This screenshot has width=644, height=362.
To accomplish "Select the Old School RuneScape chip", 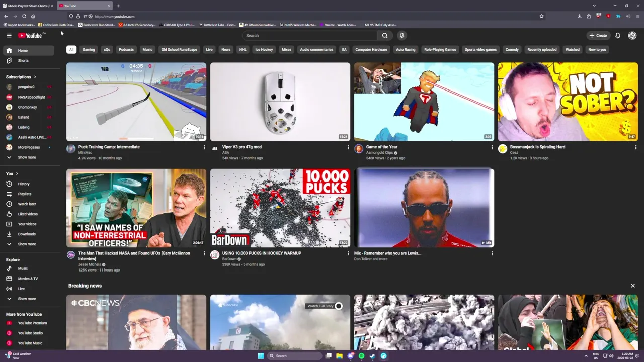I will tap(179, 49).
